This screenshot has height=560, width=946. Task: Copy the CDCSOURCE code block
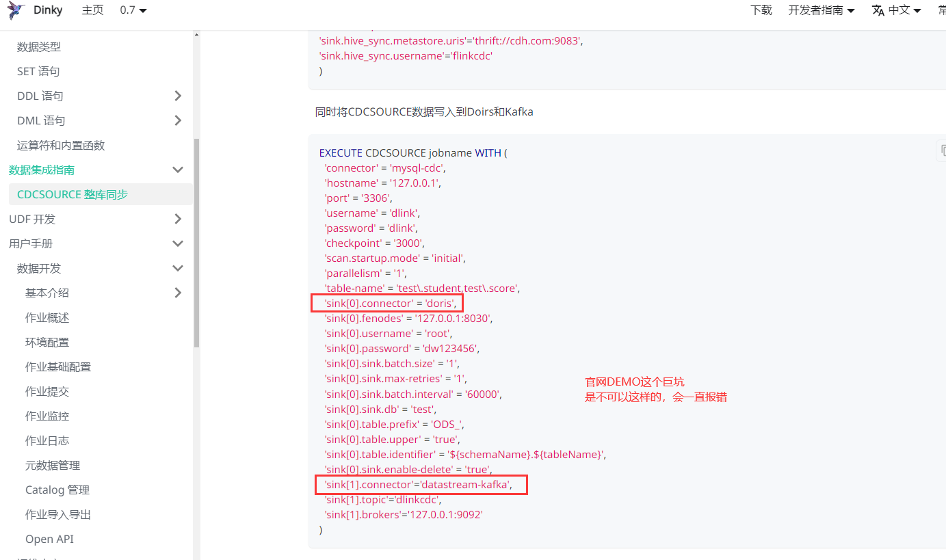941,150
